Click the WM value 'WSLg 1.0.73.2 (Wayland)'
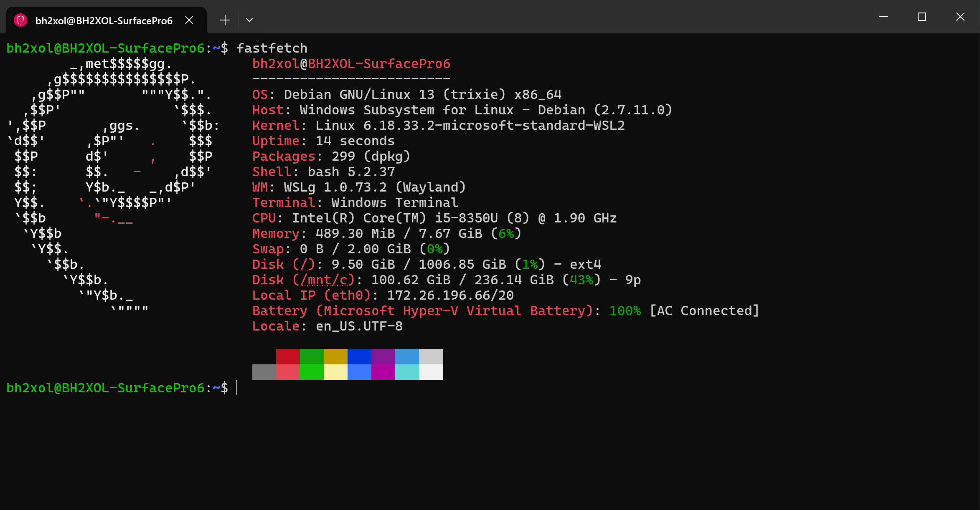The width and height of the screenshot is (980, 510). (375, 187)
